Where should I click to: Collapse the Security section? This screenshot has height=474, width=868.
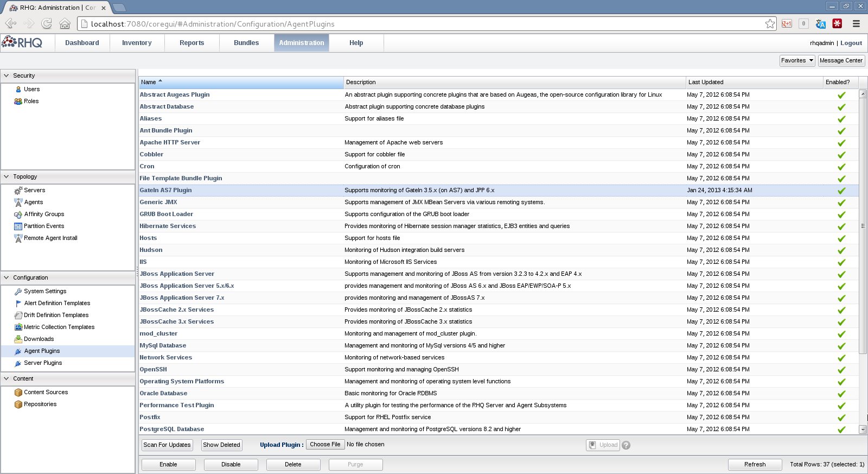click(x=7, y=75)
